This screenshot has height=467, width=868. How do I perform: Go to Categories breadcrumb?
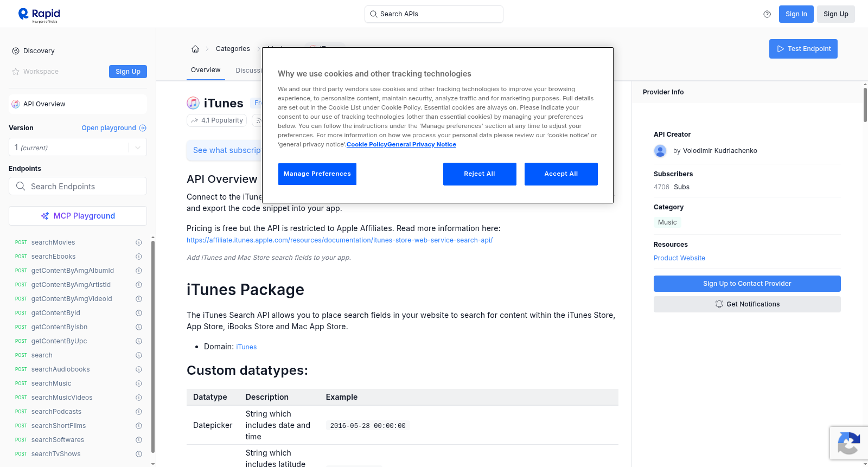233,49
